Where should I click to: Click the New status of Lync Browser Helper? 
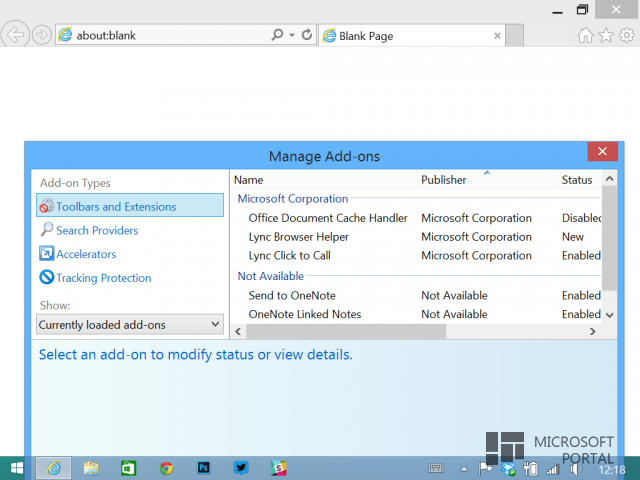pos(573,237)
